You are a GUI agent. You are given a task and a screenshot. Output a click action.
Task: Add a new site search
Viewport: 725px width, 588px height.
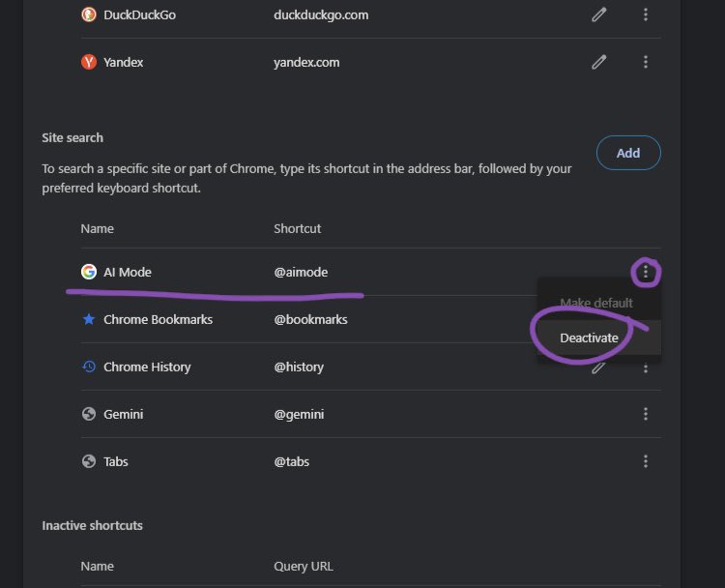point(628,153)
